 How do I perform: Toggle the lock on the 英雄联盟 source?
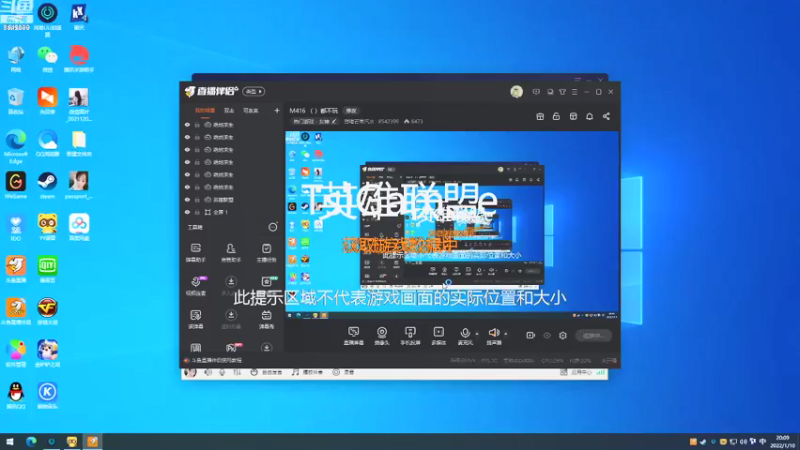(x=197, y=199)
